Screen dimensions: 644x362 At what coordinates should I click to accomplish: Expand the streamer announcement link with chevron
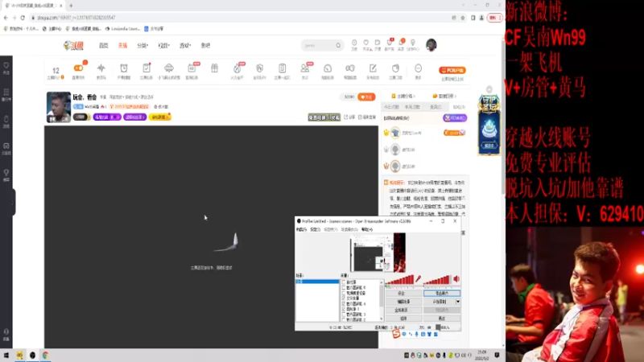click(x=403, y=96)
